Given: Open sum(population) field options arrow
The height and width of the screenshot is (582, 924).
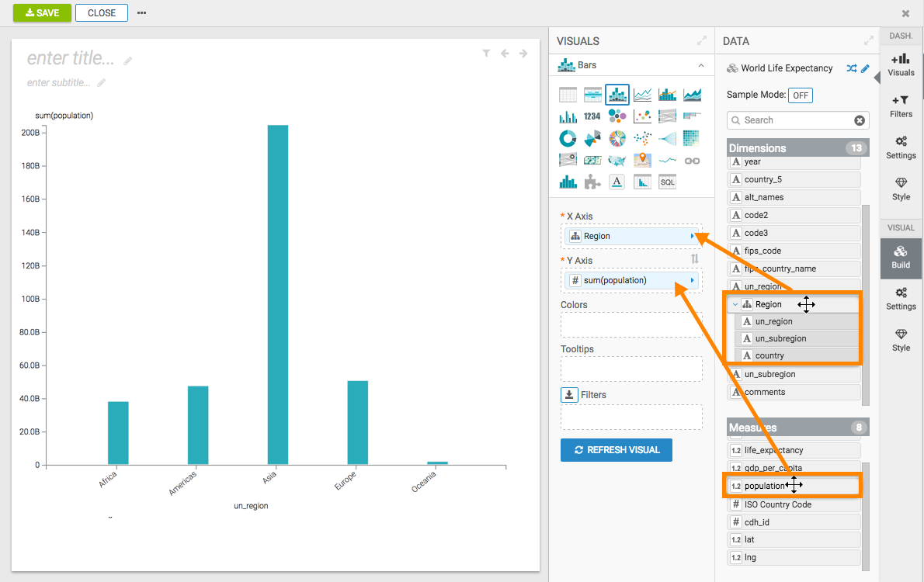Looking at the screenshot, I should (x=692, y=280).
